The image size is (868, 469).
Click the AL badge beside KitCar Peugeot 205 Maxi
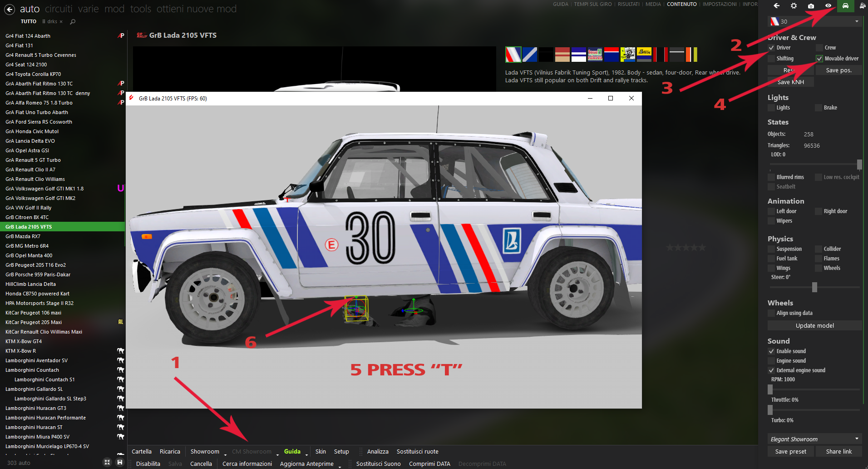[121, 322]
